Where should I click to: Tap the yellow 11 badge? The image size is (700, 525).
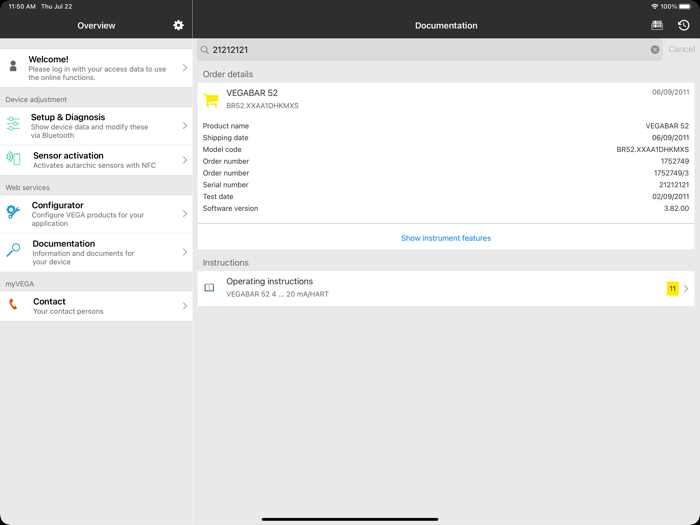[672, 288]
